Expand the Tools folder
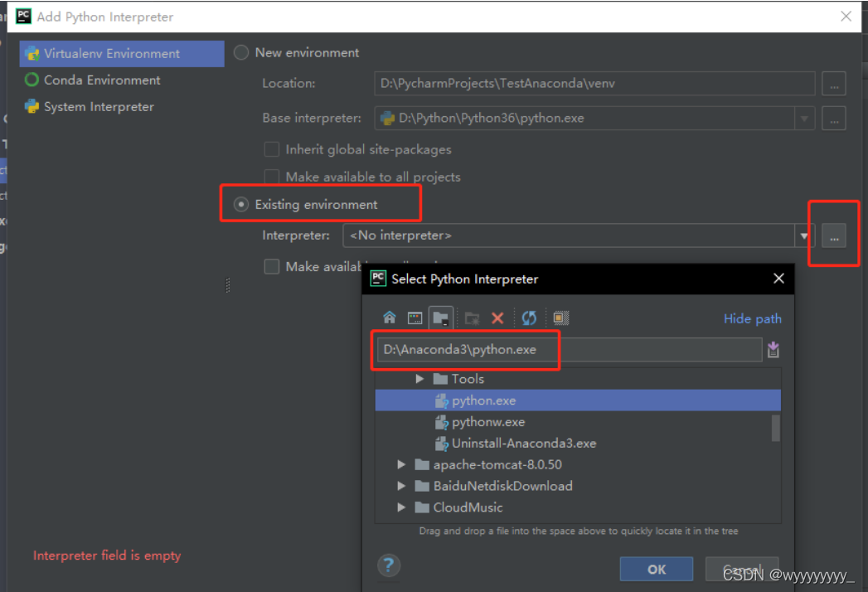 pyautogui.click(x=419, y=379)
